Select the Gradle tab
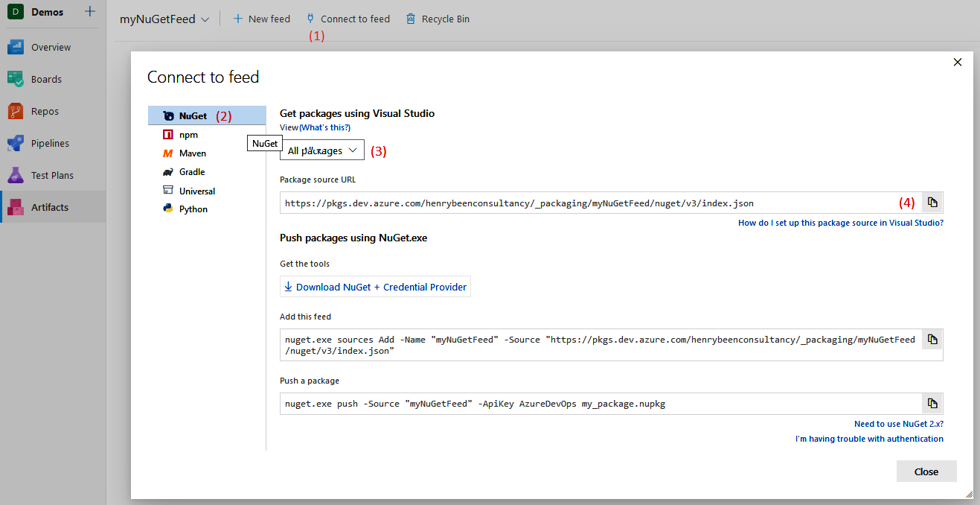The width and height of the screenshot is (980, 505). point(206,172)
